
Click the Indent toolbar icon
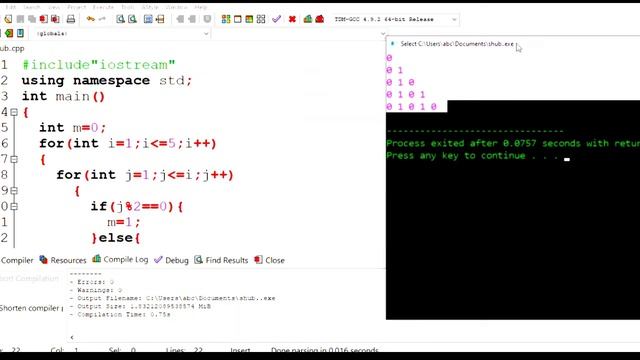(x=180, y=19)
